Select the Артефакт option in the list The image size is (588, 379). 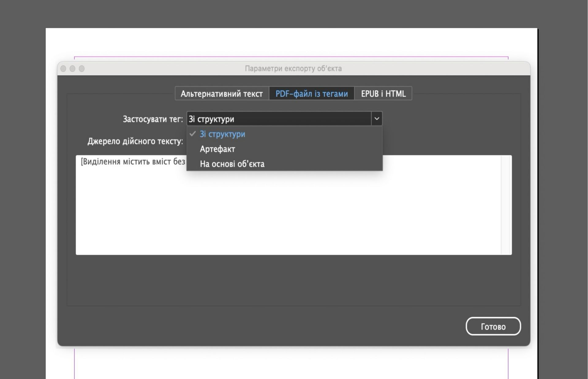(x=217, y=149)
